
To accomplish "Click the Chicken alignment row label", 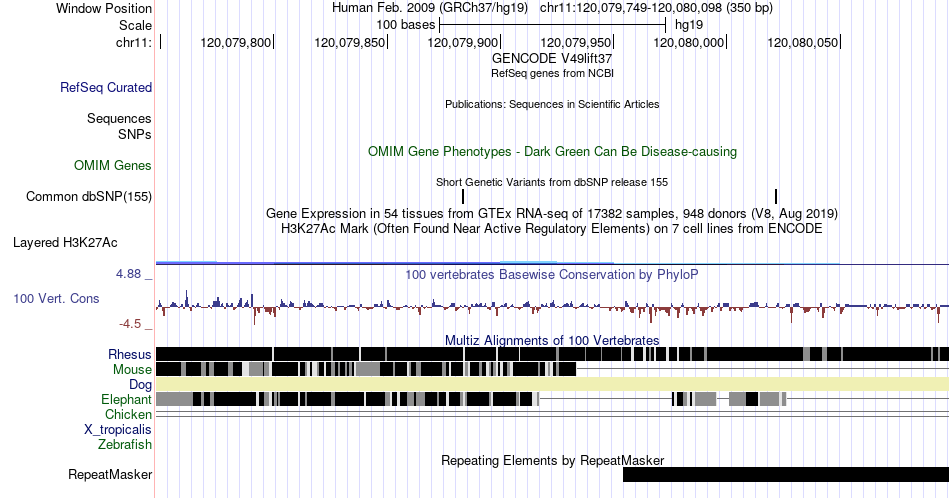I will point(128,414).
